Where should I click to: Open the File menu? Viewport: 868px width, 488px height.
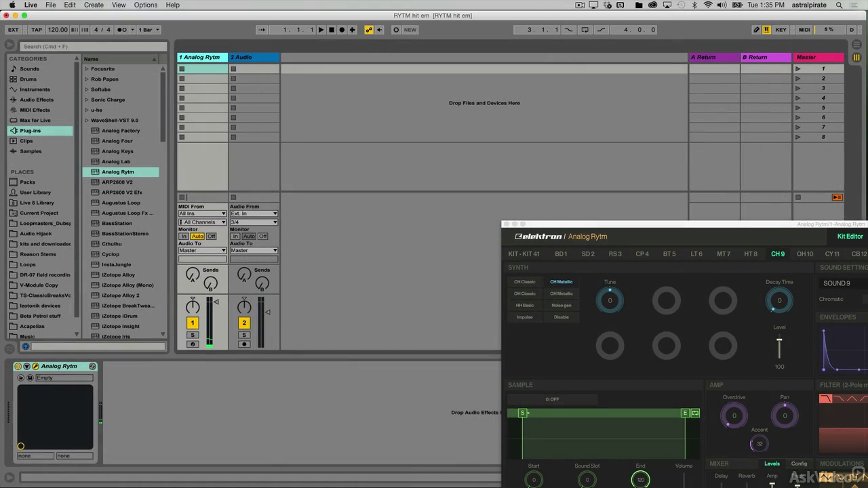[x=51, y=5]
